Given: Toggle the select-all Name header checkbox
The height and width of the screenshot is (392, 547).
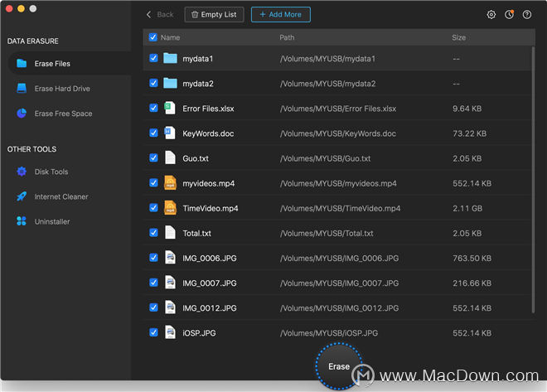Looking at the screenshot, I should click(x=152, y=37).
